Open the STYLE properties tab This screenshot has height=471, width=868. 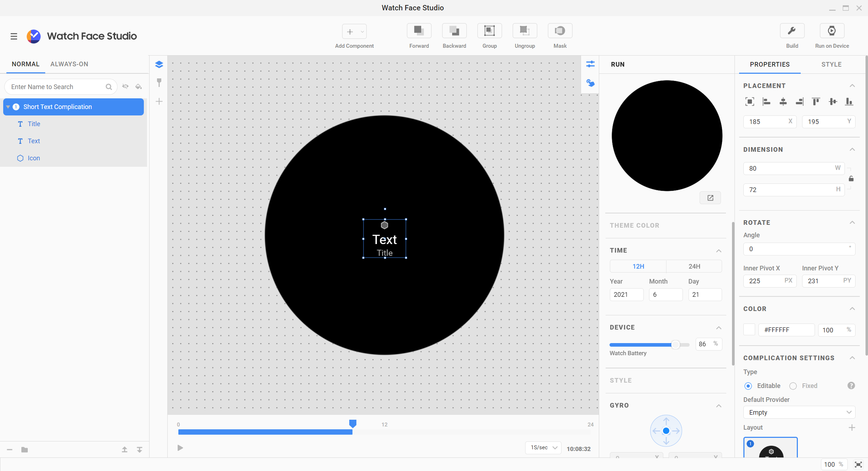[x=831, y=64]
